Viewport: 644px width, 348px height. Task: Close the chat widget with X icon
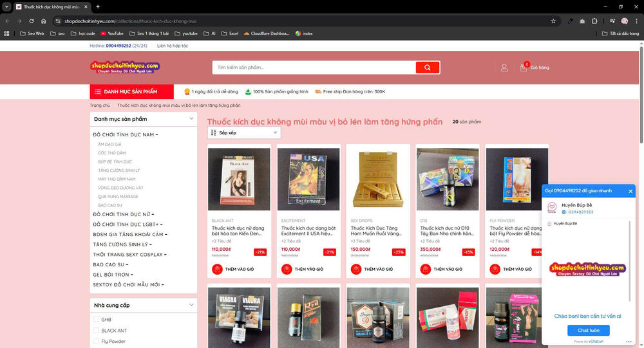point(630,190)
